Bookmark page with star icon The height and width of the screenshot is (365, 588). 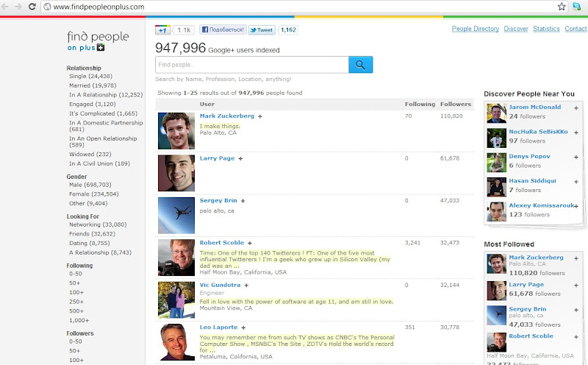coord(562,7)
